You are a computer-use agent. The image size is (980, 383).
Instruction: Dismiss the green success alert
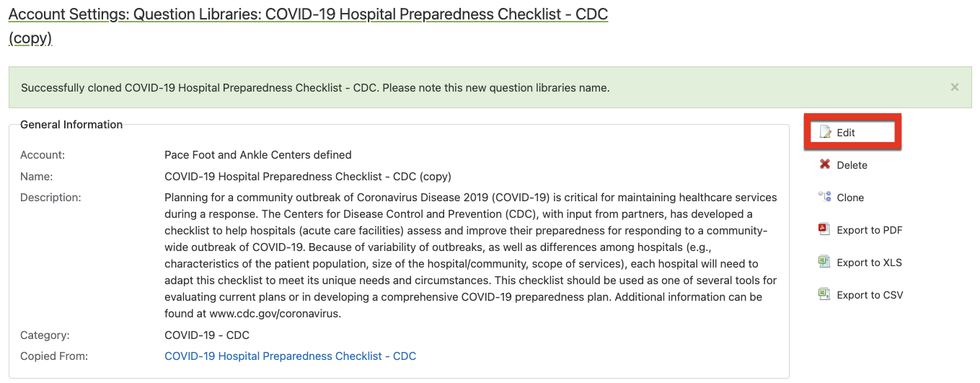(x=955, y=87)
